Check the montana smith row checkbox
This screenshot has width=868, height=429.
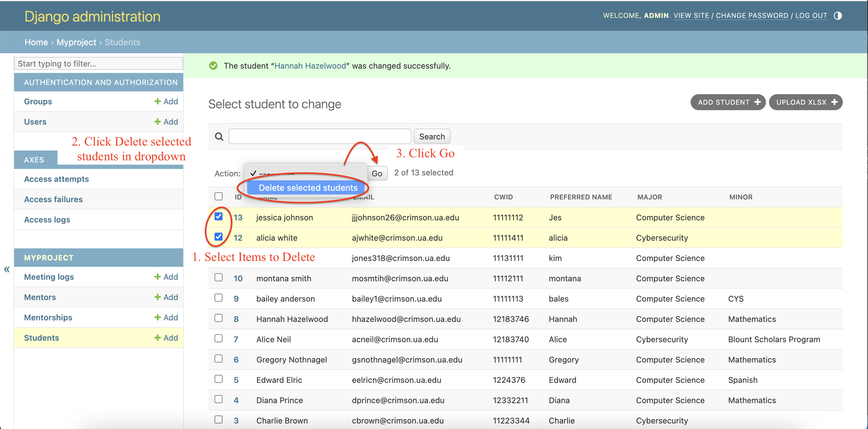click(x=218, y=278)
